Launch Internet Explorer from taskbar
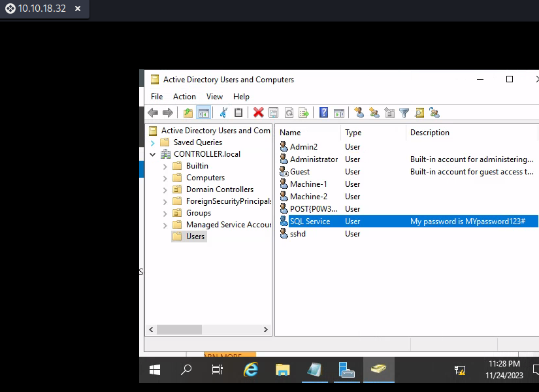This screenshot has width=539, height=392. coord(251,370)
